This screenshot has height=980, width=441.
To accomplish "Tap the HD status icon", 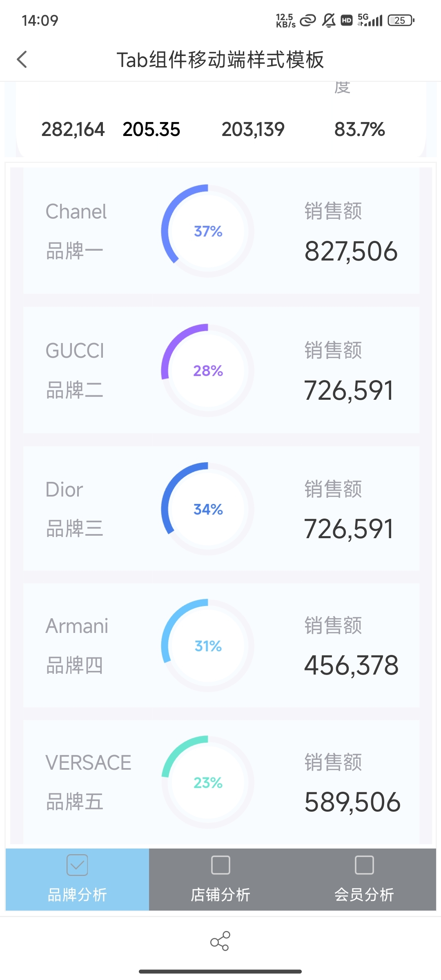I will (x=347, y=20).
